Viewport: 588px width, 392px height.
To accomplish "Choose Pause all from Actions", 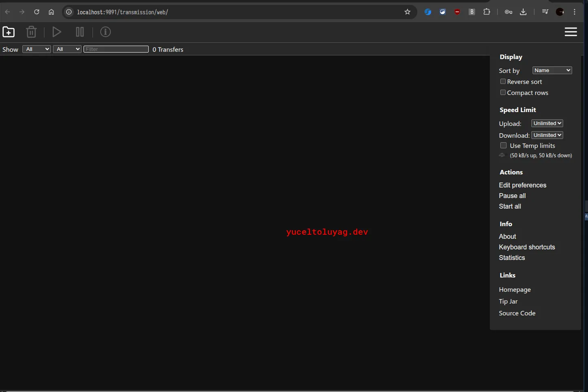I will tap(512, 196).
